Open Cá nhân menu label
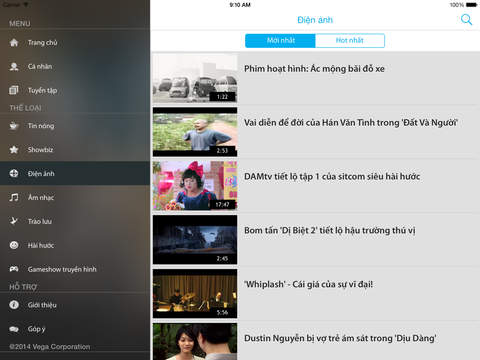The image size is (480, 360). tap(40, 67)
